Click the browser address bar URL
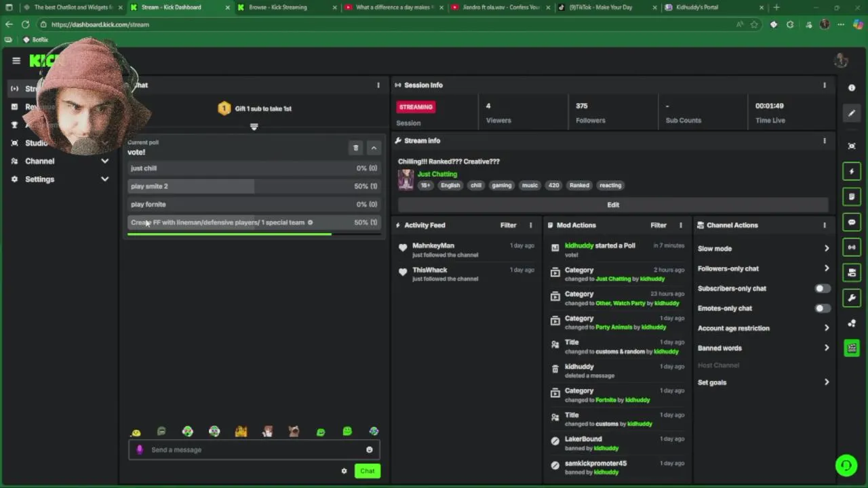 pos(100,24)
